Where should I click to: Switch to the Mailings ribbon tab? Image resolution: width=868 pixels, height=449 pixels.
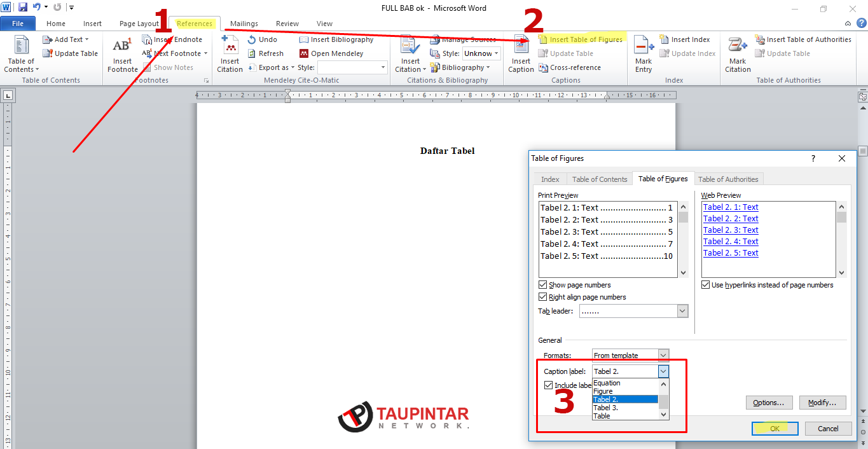coord(244,24)
